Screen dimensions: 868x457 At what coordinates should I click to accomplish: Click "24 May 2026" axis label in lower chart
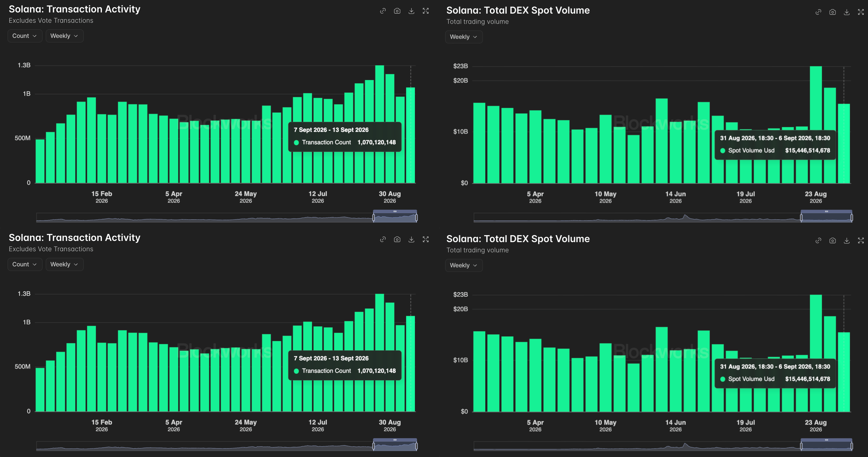(246, 425)
